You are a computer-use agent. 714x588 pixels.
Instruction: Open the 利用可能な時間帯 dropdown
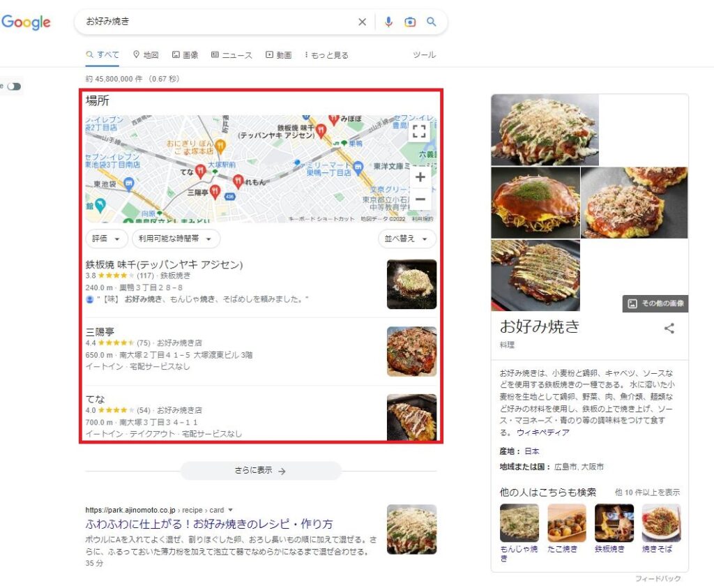[x=176, y=239]
